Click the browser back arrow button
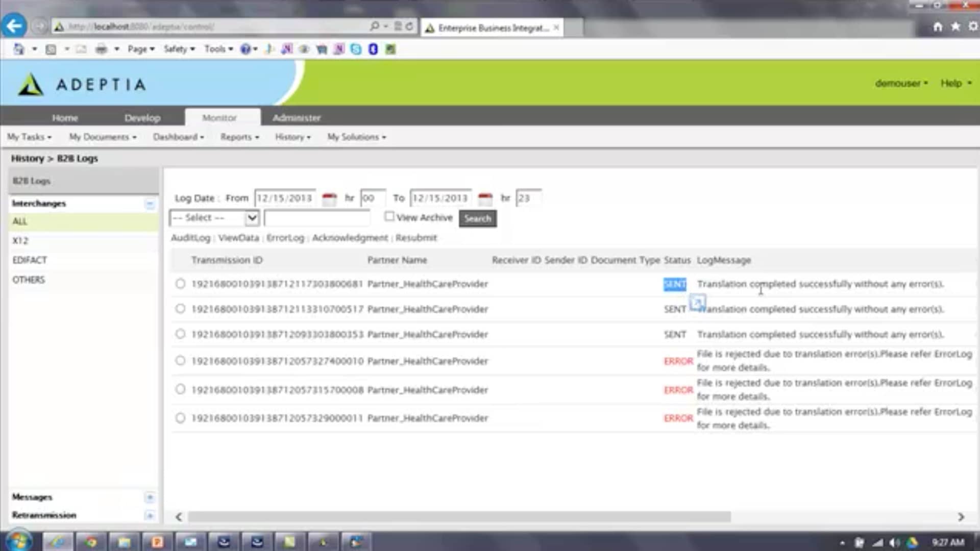This screenshot has width=980, height=551. 14,26
